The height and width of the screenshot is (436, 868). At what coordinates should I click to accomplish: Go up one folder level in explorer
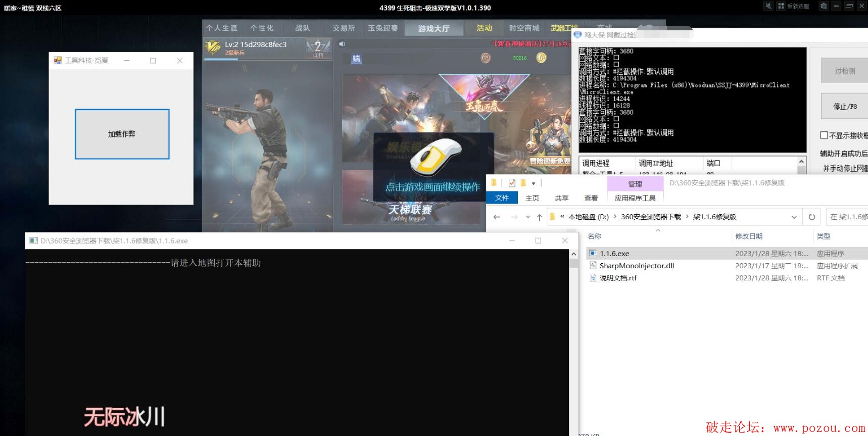click(540, 217)
